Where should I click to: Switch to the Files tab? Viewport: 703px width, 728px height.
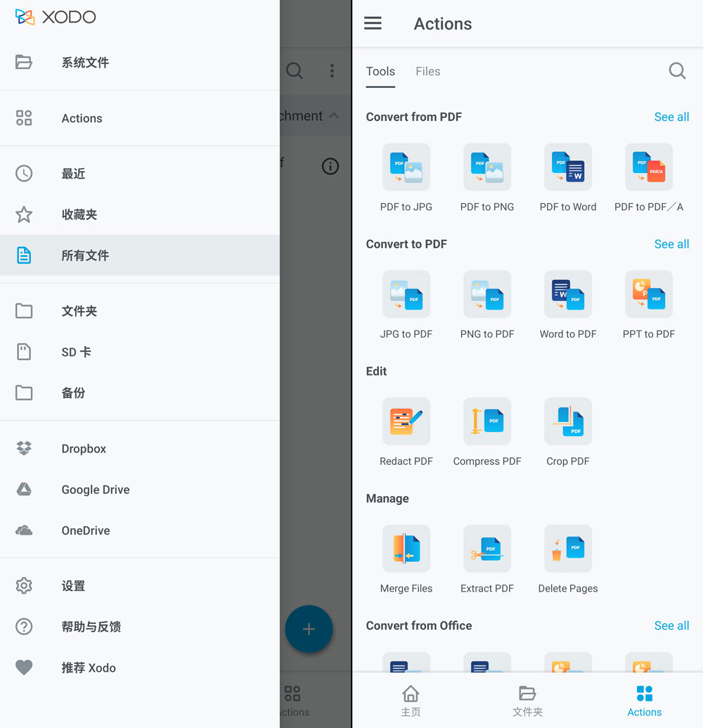click(x=428, y=72)
